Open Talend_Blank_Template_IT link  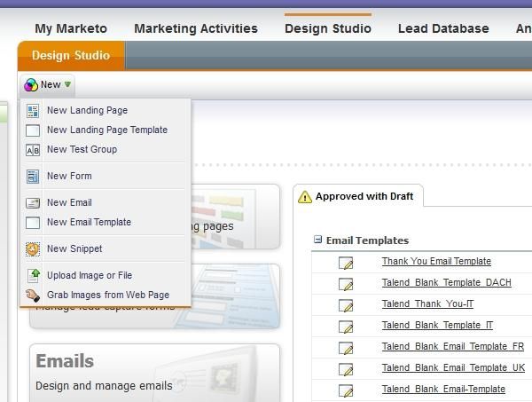(x=437, y=326)
